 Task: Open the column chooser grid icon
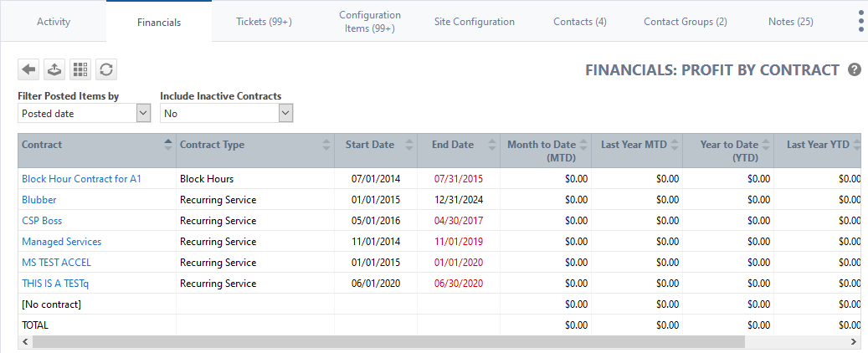(80, 69)
